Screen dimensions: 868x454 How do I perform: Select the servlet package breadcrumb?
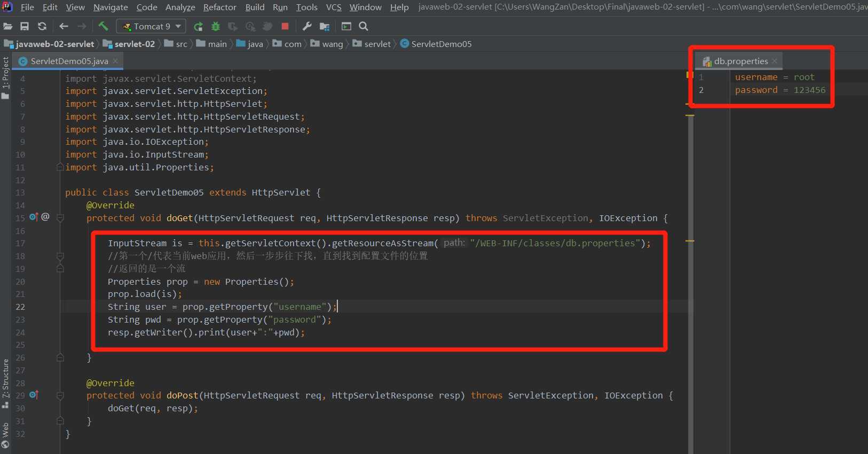(x=372, y=44)
